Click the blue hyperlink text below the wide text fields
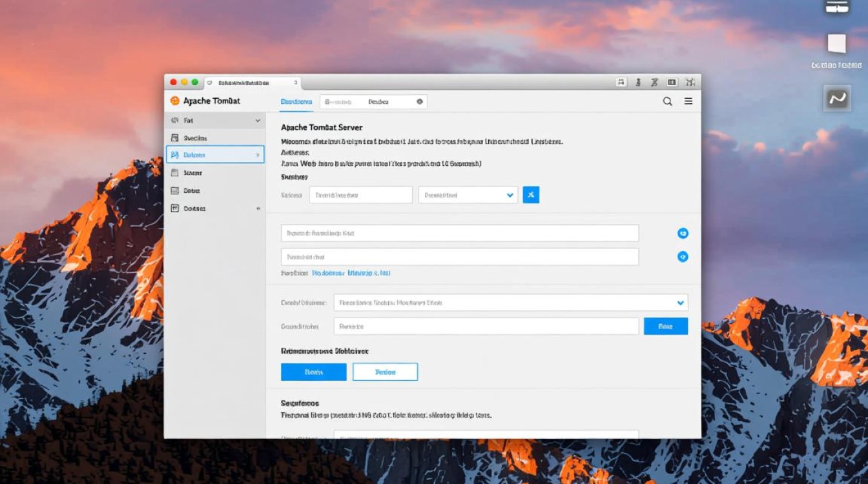 tap(351, 273)
